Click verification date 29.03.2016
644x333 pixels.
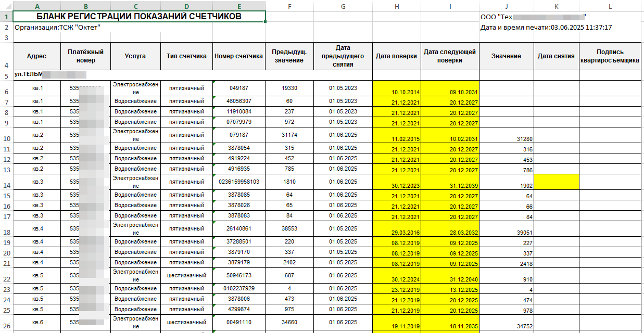click(397, 229)
